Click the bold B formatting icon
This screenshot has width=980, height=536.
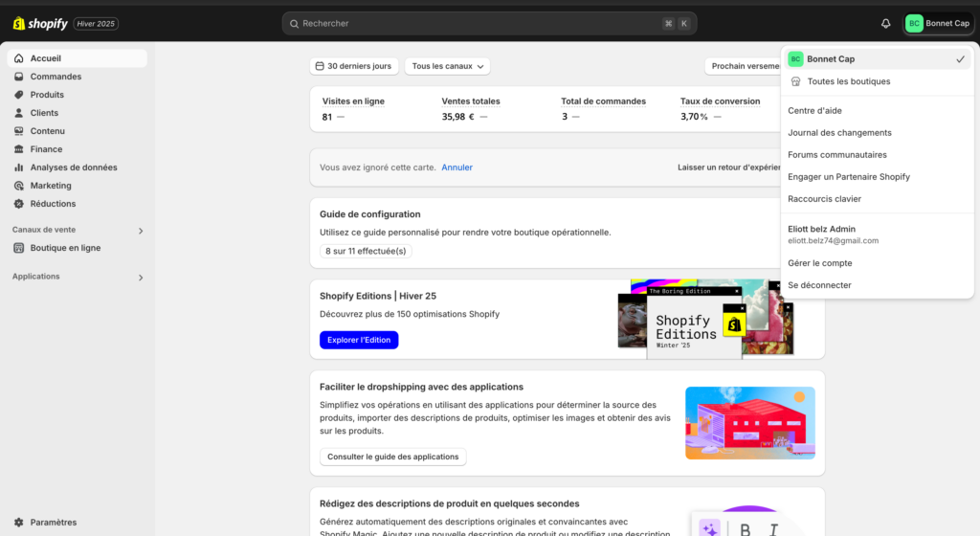click(745, 529)
